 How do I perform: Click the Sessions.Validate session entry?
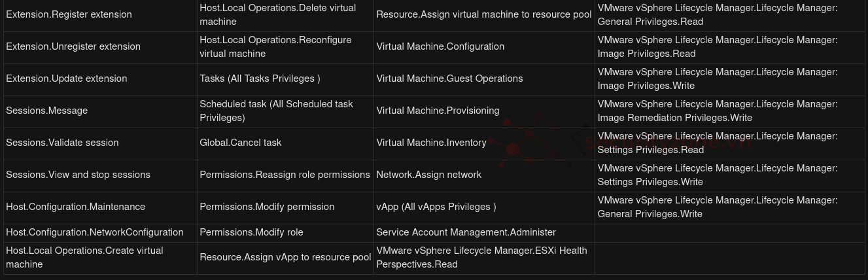(x=63, y=143)
